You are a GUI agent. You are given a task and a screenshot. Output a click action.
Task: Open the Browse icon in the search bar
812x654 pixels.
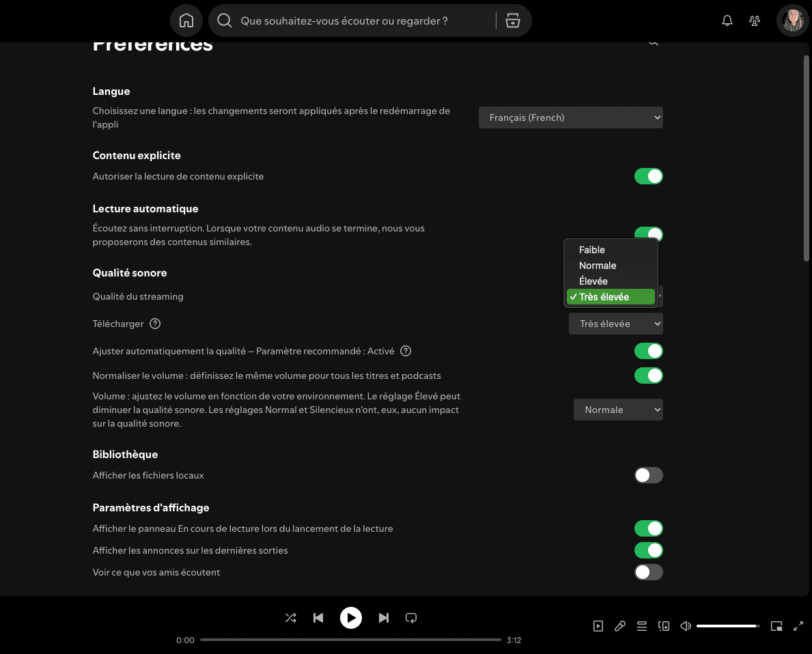(513, 20)
